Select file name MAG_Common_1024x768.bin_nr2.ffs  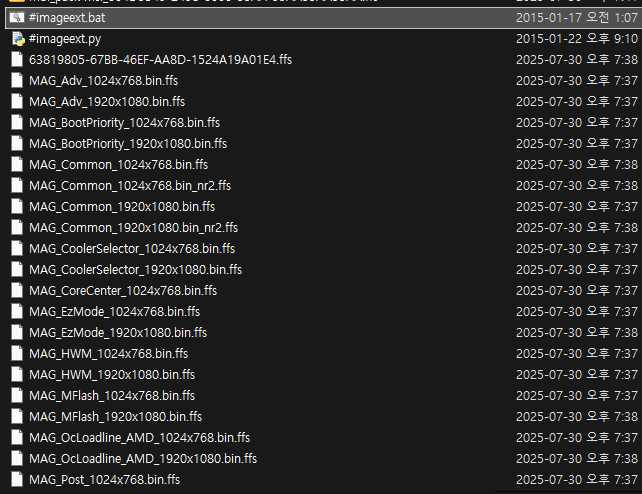point(130,186)
